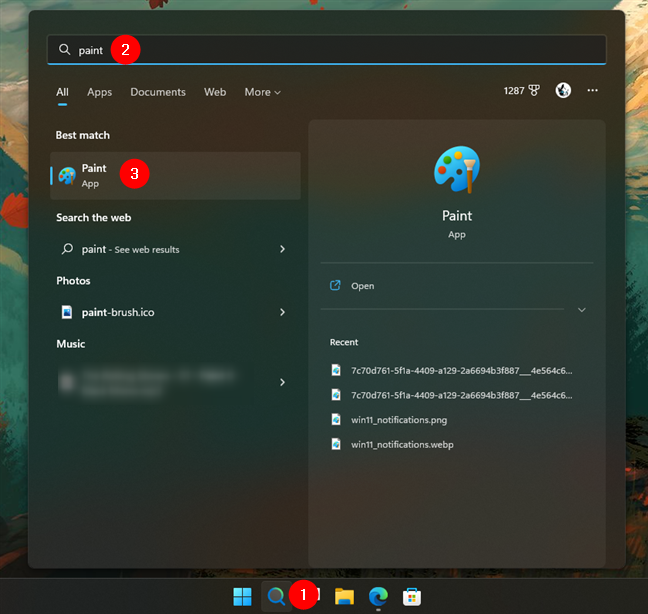Open the Paint app best match
This screenshot has width=648, height=614.
[175, 176]
